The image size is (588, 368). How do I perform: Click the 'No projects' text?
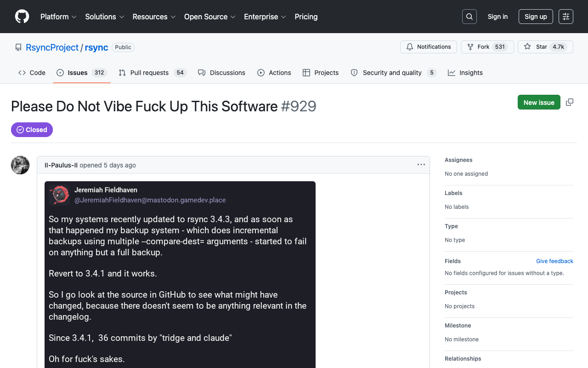[x=459, y=306]
